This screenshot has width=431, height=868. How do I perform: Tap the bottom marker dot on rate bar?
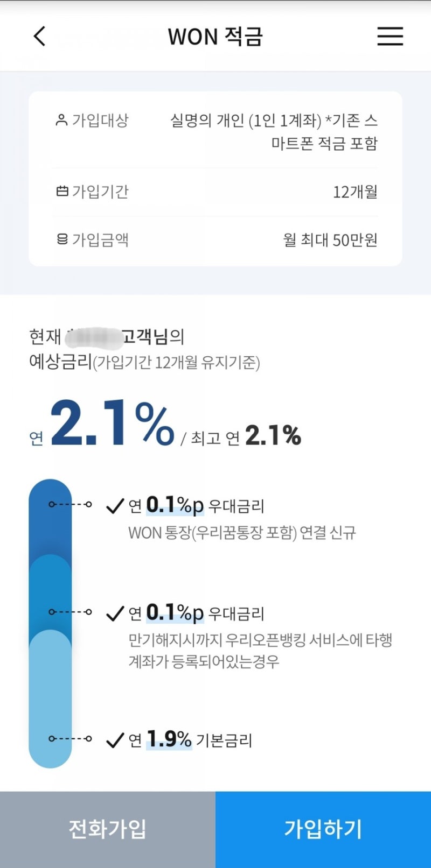[x=52, y=739]
